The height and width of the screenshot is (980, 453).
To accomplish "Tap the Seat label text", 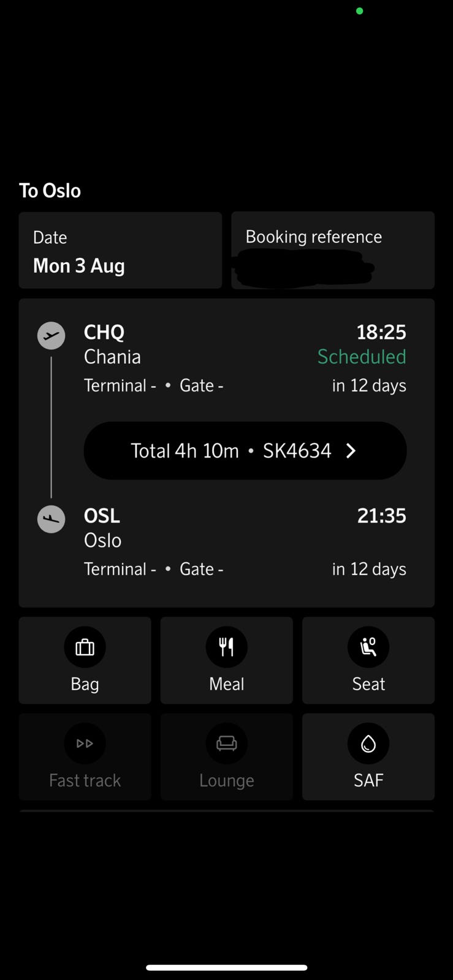I will coord(368,684).
